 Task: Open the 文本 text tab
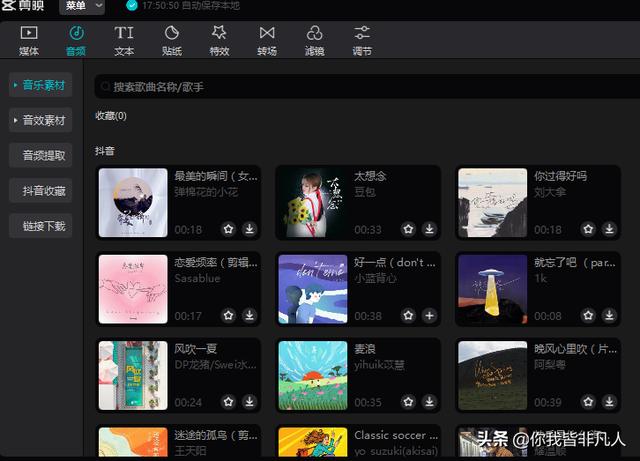tap(124, 40)
